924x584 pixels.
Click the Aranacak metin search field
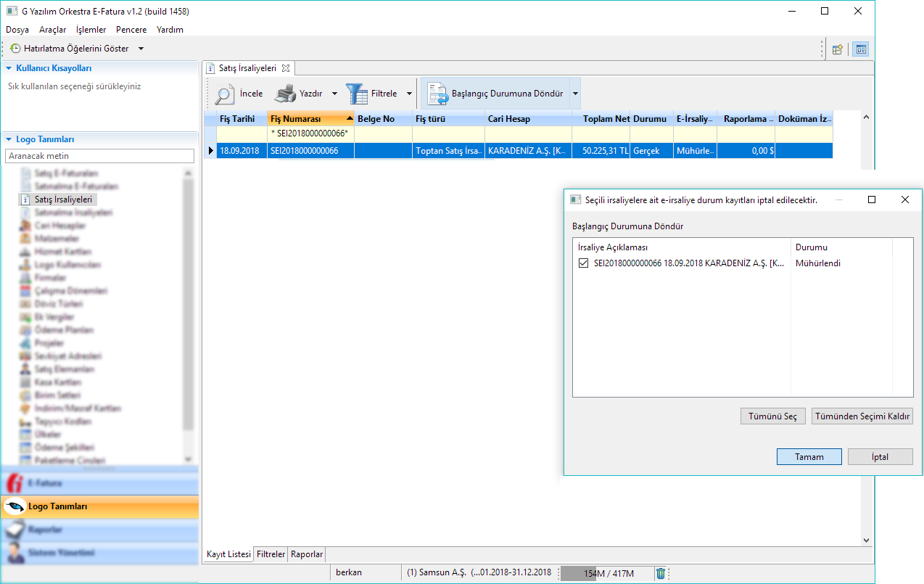[99, 156]
